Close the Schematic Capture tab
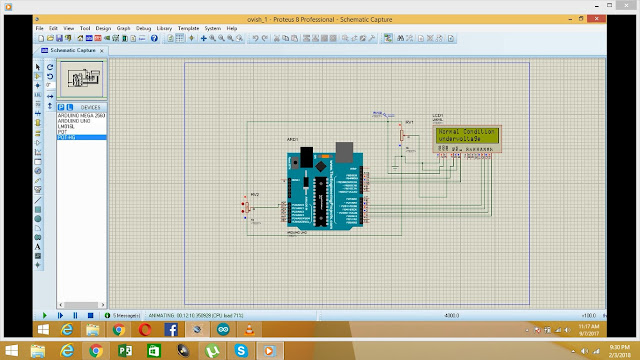The image size is (640, 360). (102, 51)
